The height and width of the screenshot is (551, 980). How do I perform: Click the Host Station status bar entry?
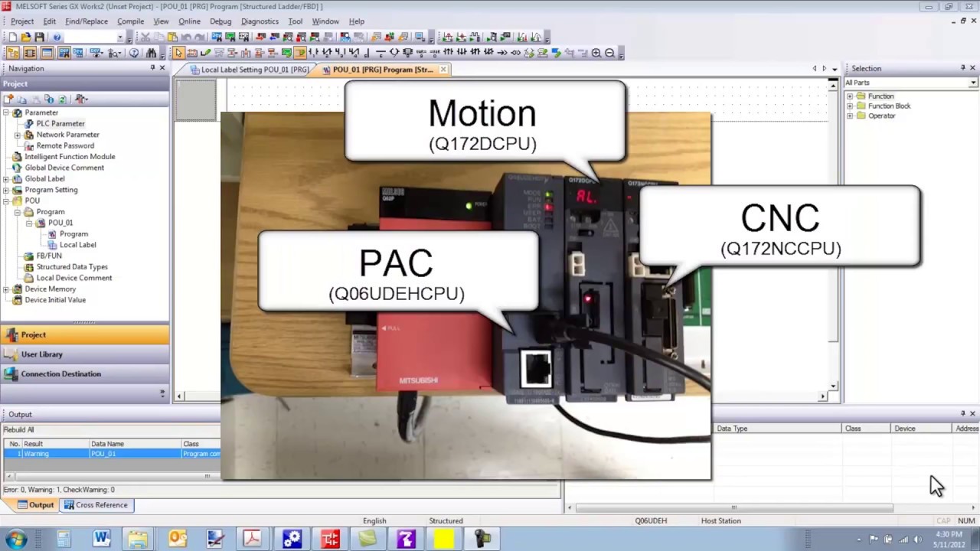coord(721,521)
